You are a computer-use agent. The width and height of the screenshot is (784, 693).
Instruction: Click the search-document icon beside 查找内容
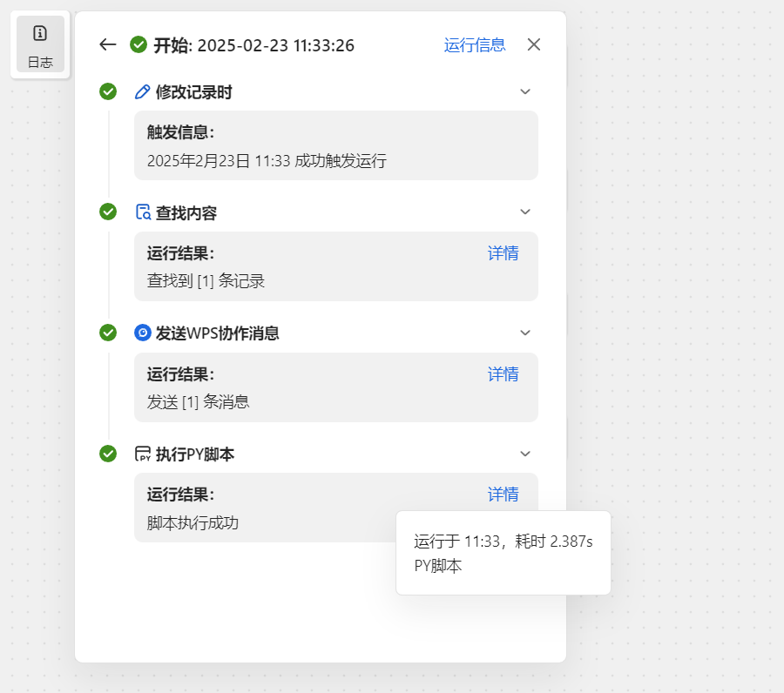(x=143, y=212)
